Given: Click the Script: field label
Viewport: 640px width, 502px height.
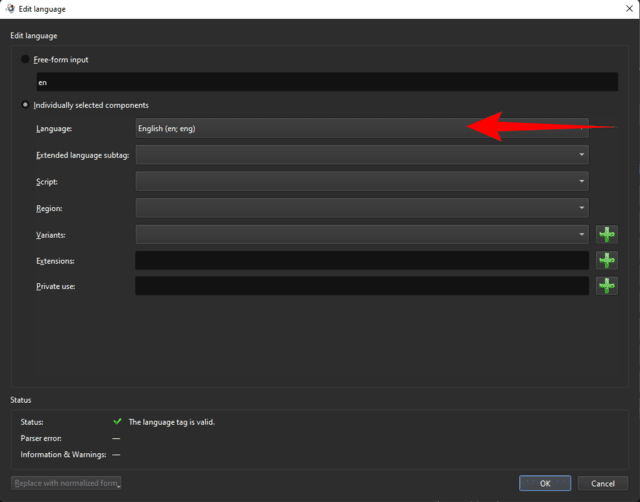Looking at the screenshot, I should 47,182.
